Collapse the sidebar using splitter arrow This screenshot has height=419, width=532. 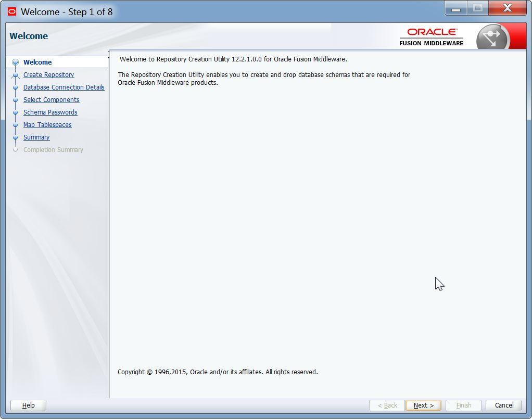coord(109,52)
